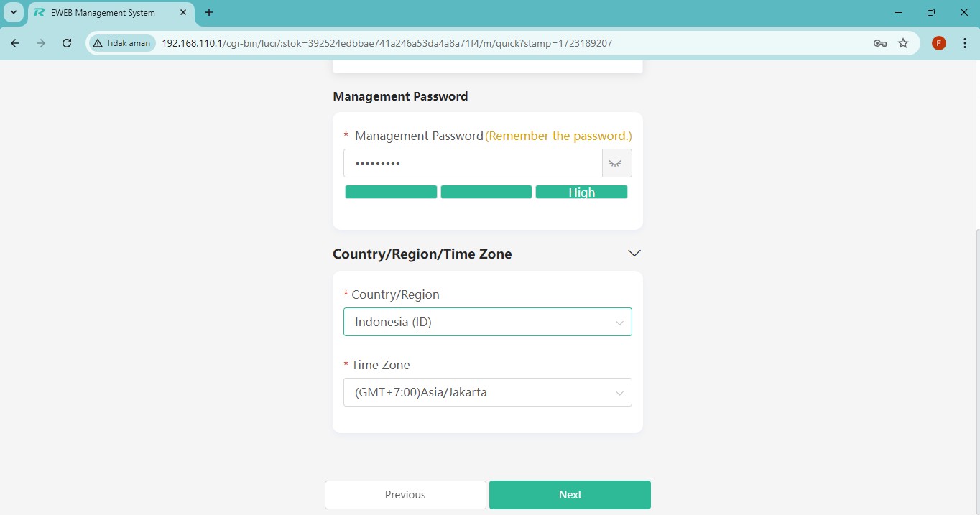Image resolution: width=980 pixels, height=515 pixels.
Task: Open the "Tidak aman" security info
Action: point(121,43)
